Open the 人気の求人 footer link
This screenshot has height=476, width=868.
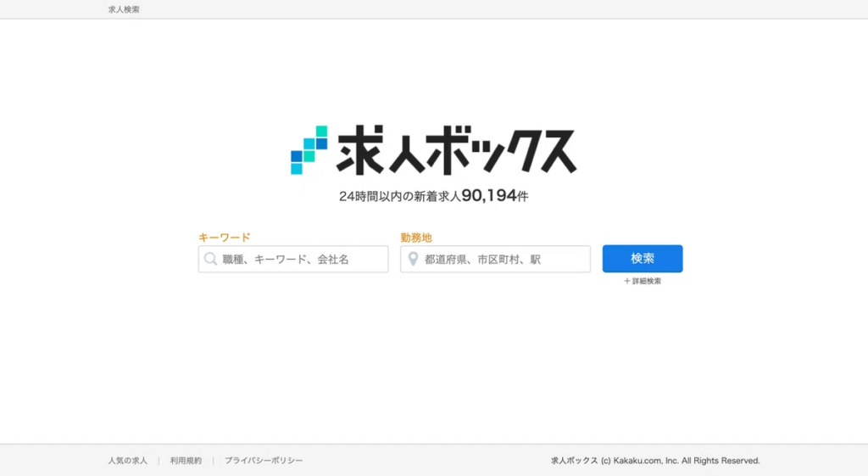point(128,461)
